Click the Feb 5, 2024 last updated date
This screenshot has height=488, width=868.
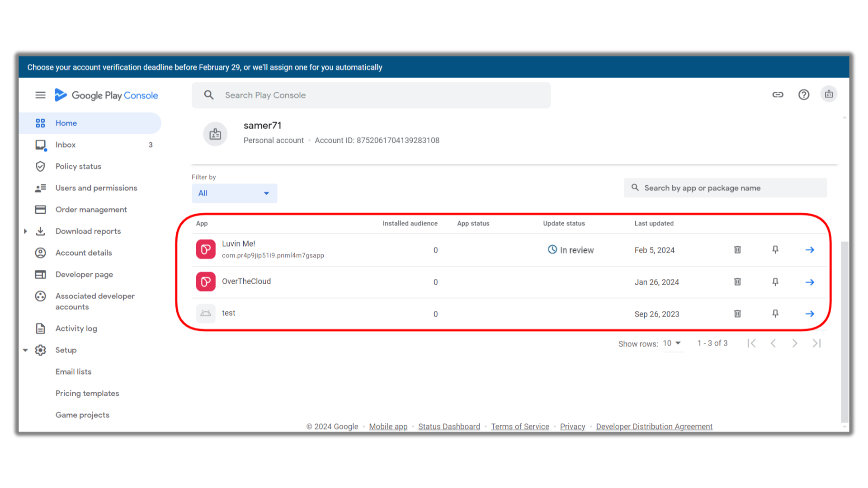654,250
